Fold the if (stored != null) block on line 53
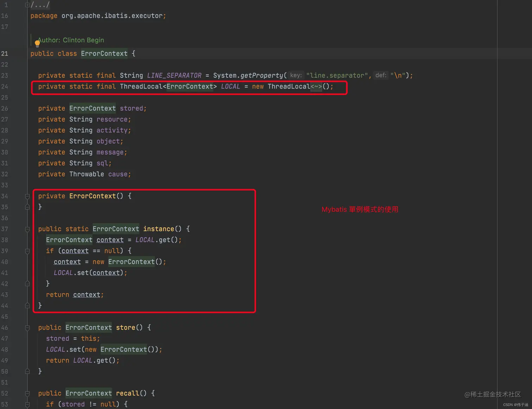The width and height of the screenshot is (532, 409). (x=27, y=404)
